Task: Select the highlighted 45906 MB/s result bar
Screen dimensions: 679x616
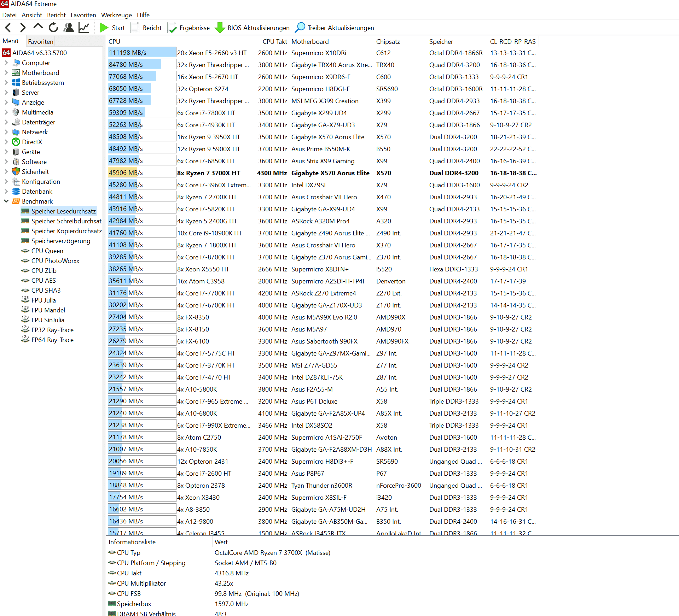Action: pos(142,173)
